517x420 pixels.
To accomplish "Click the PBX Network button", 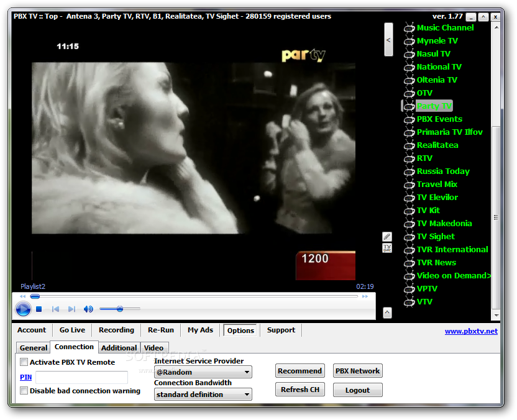I will (x=357, y=371).
